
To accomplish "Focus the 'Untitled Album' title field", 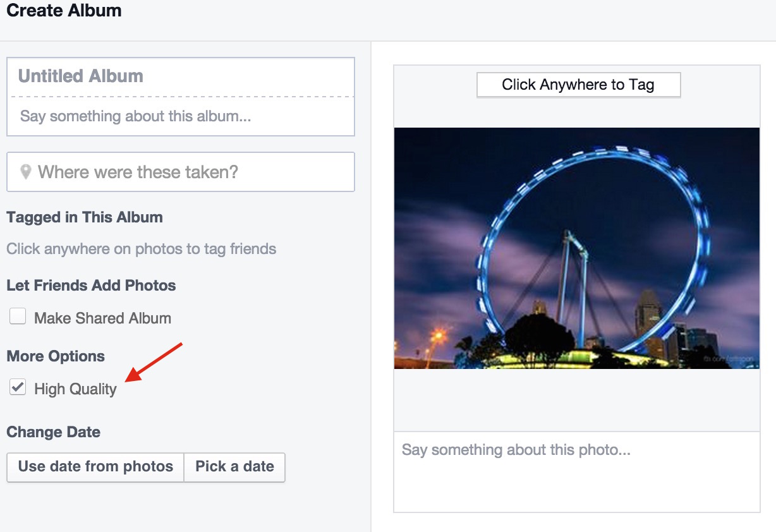I will [x=180, y=76].
